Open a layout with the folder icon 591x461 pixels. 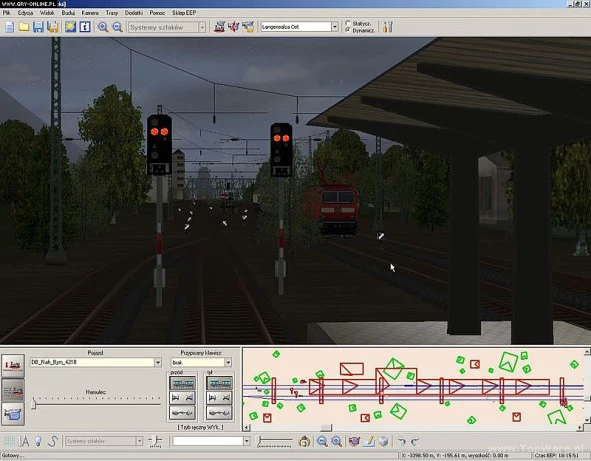(x=24, y=27)
